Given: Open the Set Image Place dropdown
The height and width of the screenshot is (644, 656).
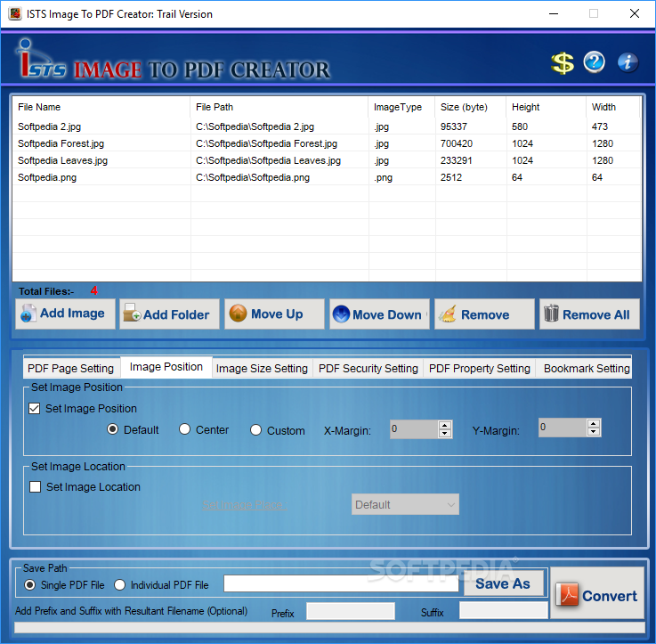Looking at the screenshot, I should coord(405,504).
